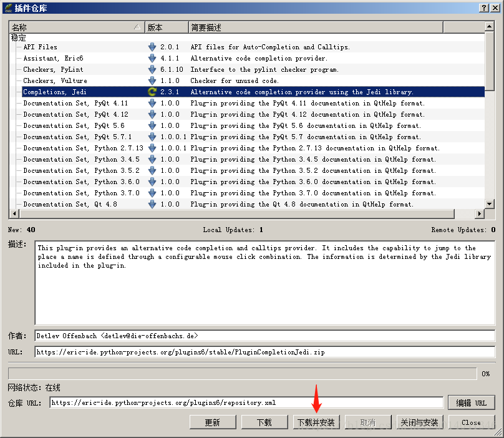The image size is (504, 438).
Task: Sort by the 版本 version column header
Action: point(167,27)
